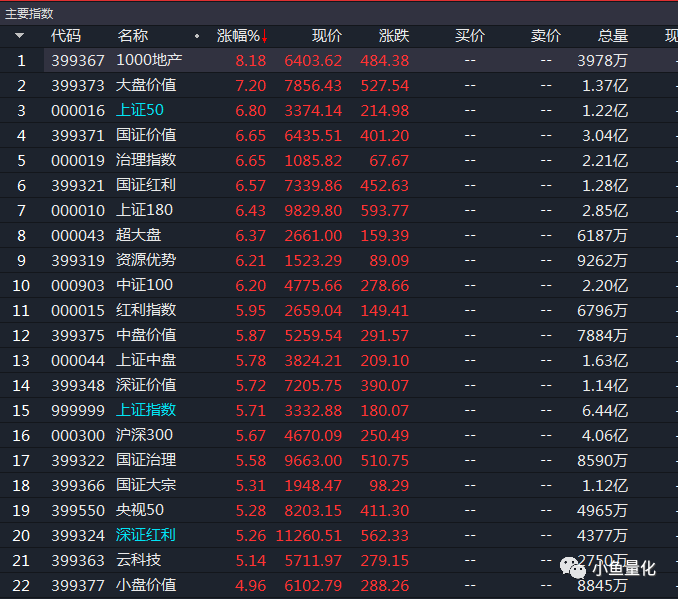Click the 涨跌 column header
Image resolution: width=678 pixels, height=599 pixels.
pyautogui.click(x=394, y=36)
